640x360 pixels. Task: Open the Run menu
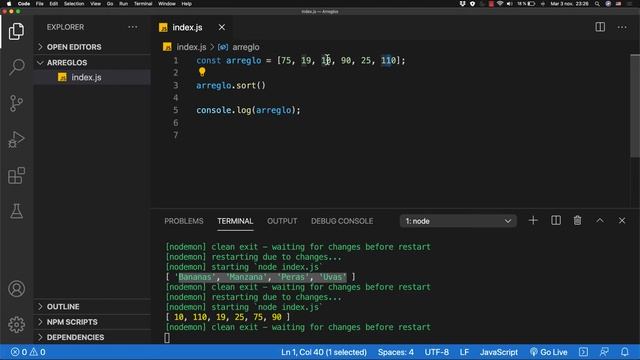pyautogui.click(x=123, y=4)
